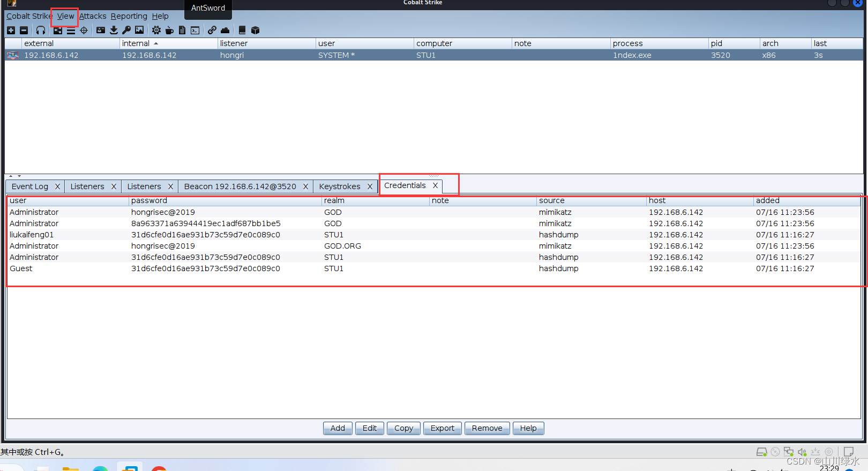Screen dimensions: 868x471
Task: Open the Cobalt Strike menu
Action: (29, 16)
